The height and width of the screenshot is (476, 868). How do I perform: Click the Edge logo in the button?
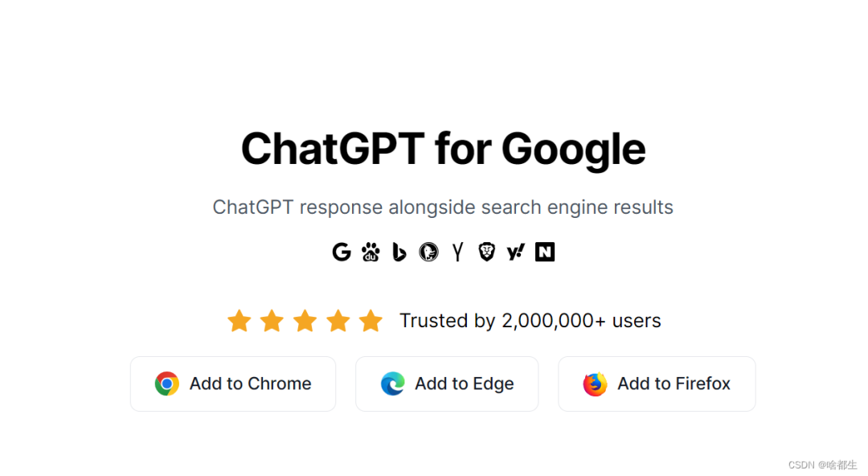tap(392, 384)
